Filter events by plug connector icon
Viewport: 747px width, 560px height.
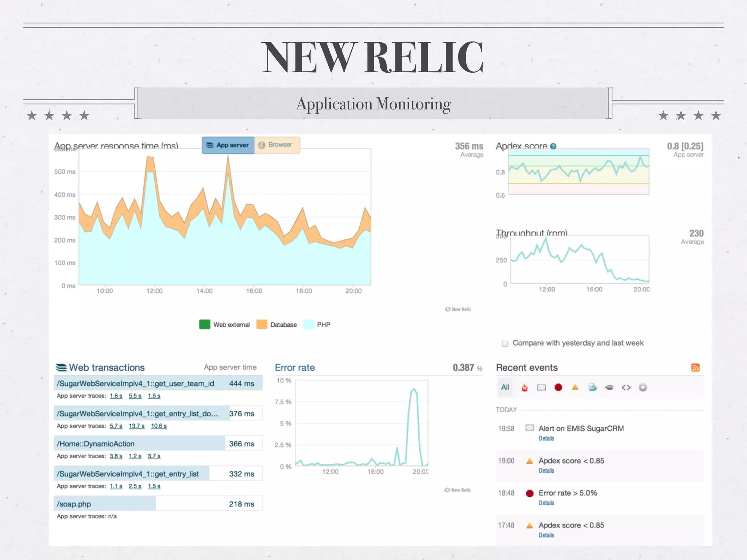pyautogui.click(x=609, y=388)
